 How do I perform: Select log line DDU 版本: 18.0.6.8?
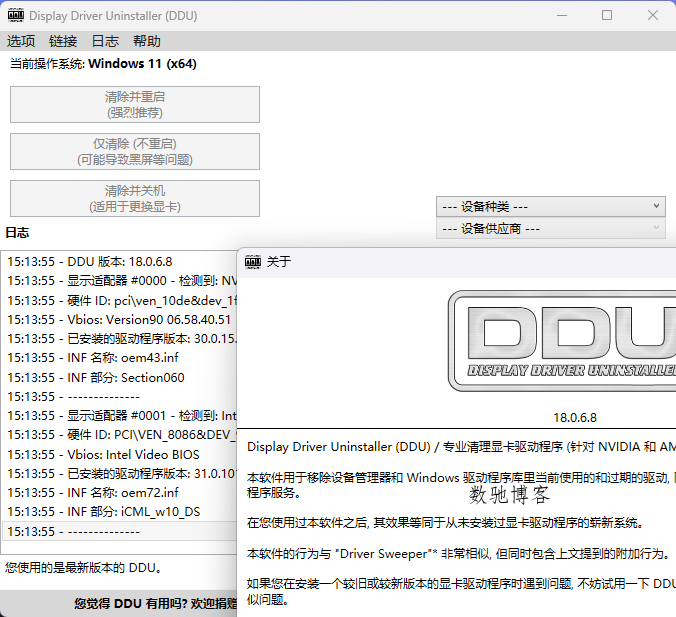click(x=119, y=262)
